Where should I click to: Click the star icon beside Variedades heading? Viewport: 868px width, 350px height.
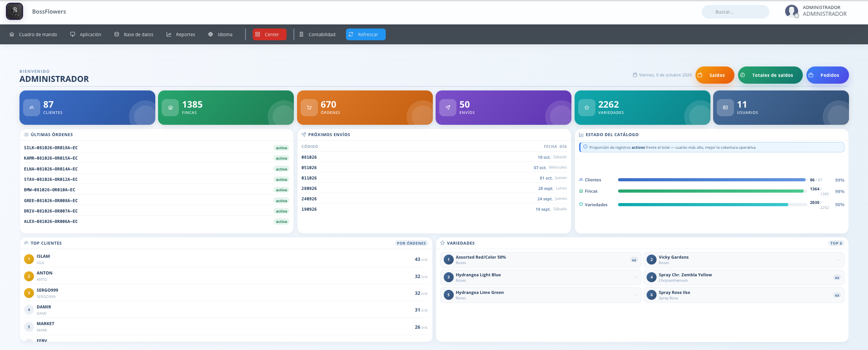click(442, 243)
